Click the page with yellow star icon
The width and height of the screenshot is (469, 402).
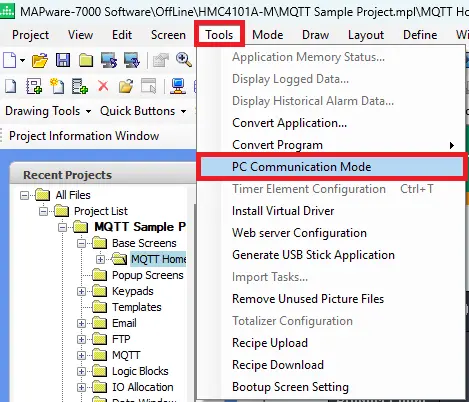(57, 86)
